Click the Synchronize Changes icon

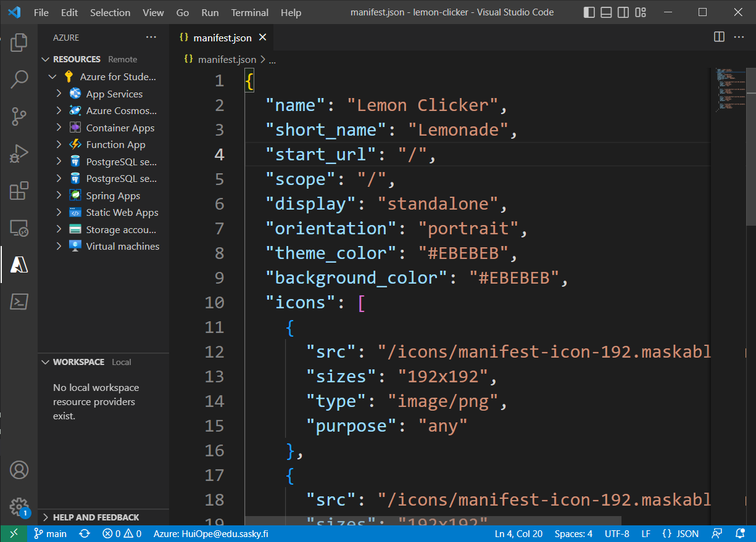[85, 534]
